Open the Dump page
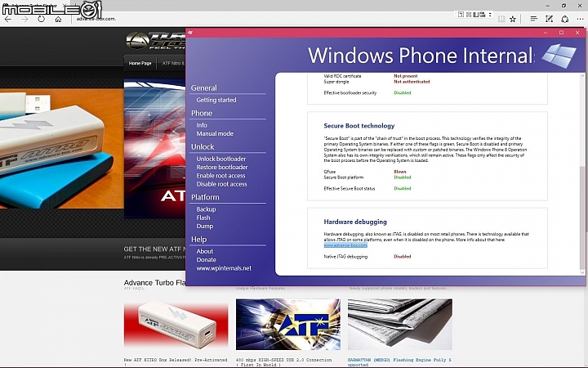The height and width of the screenshot is (368, 588). coord(205,226)
